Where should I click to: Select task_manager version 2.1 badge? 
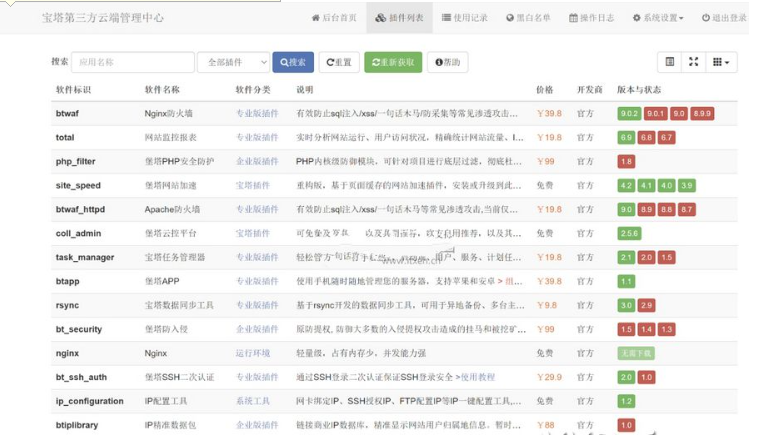(626, 257)
